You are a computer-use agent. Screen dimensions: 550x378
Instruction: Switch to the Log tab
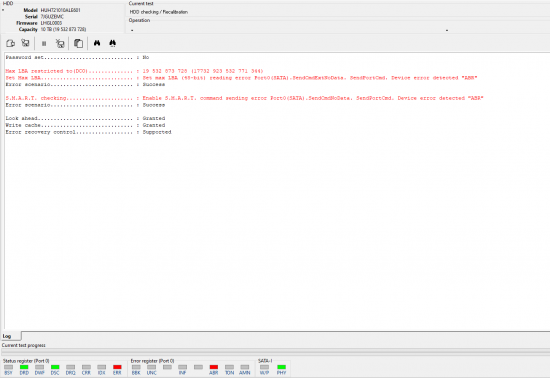coord(11,336)
